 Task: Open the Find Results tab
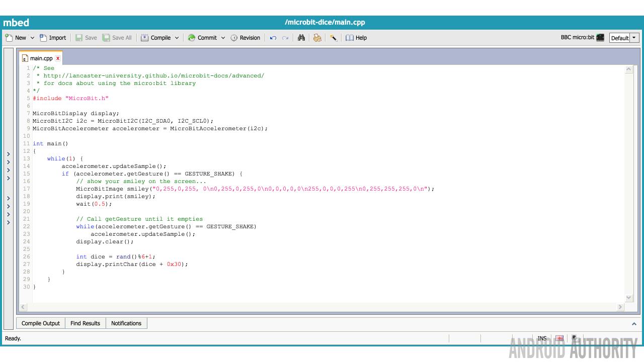tap(85, 323)
